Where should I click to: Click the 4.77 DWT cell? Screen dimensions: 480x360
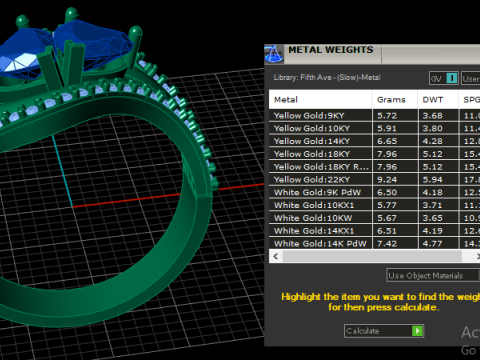coord(438,243)
